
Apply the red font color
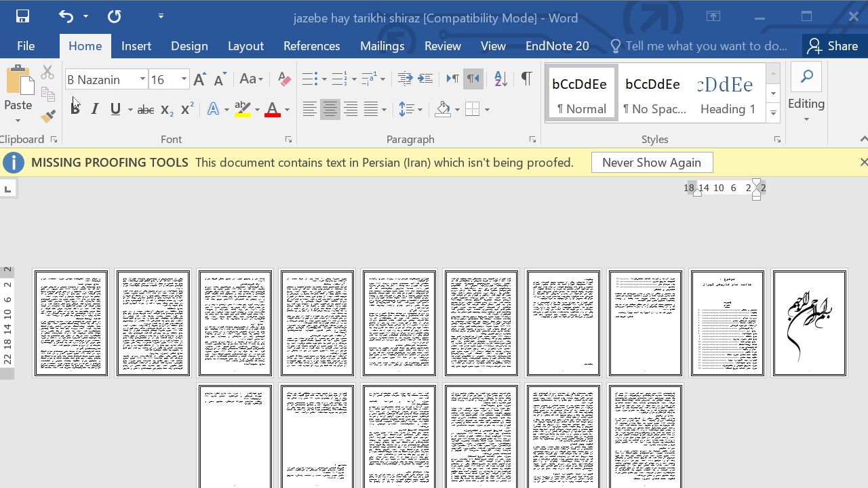coord(273,109)
